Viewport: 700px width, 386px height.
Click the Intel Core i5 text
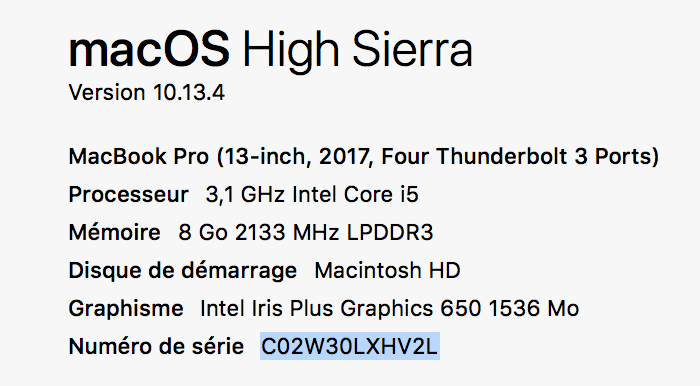click(355, 195)
